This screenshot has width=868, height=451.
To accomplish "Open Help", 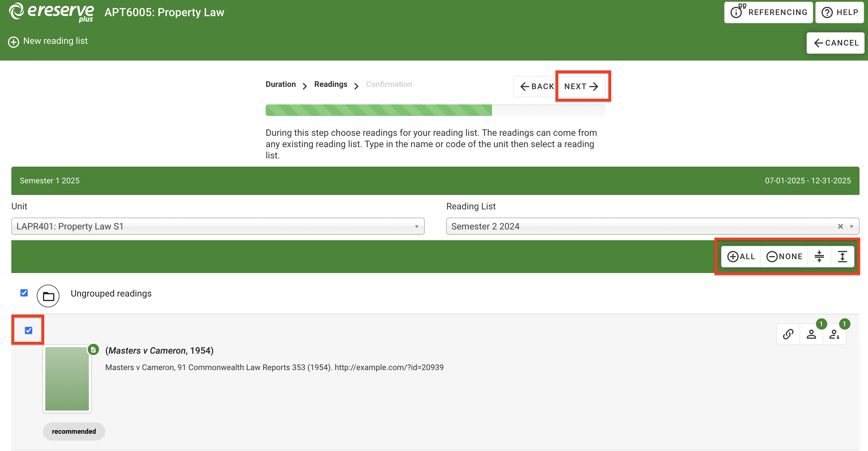I will pos(840,12).
